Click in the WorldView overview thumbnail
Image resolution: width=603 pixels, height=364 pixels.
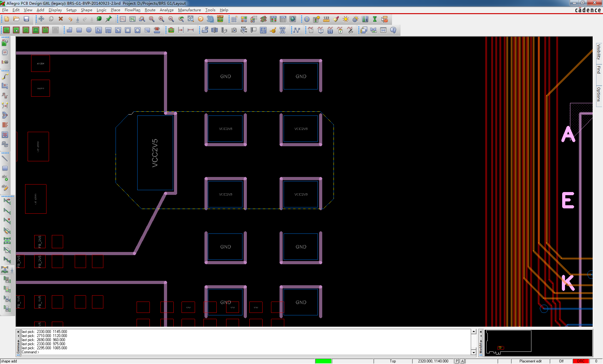point(538,342)
